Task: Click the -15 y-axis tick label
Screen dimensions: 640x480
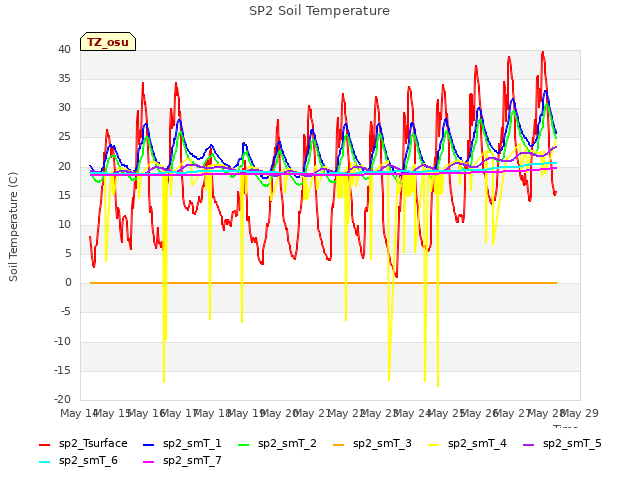Action: (x=62, y=371)
